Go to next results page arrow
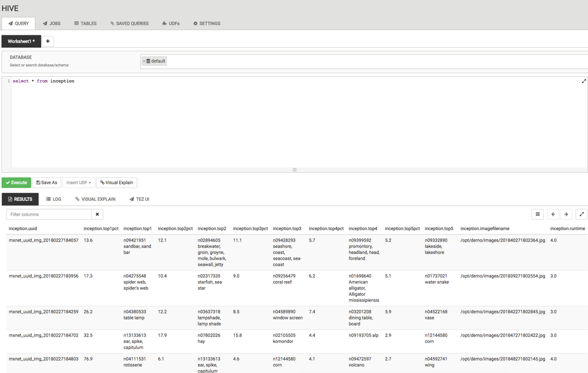Image resolution: width=588 pixels, height=373 pixels. (x=566, y=214)
